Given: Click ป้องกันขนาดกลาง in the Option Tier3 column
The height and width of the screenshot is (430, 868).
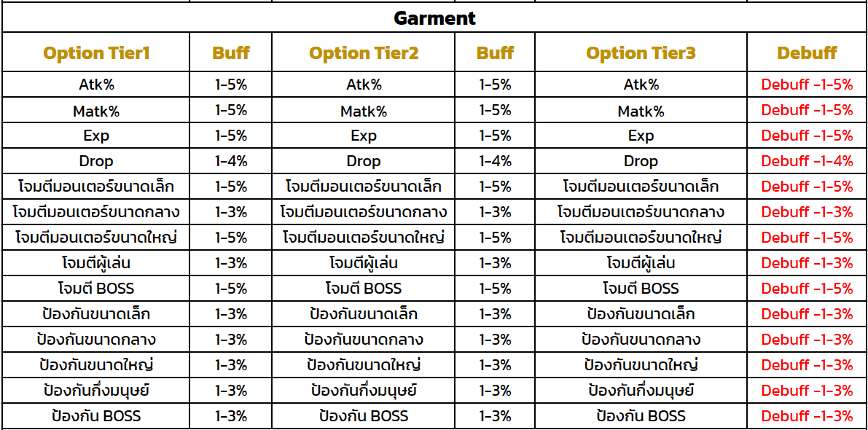Looking at the screenshot, I should (x=641, y=340).
